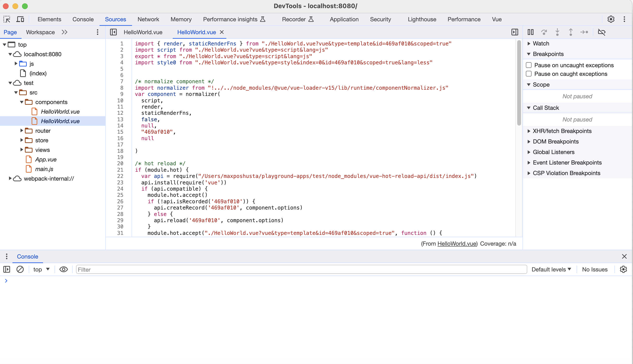Pause script execution
The width and height of the screenshot is (633, 364).
tap(531, 32)
